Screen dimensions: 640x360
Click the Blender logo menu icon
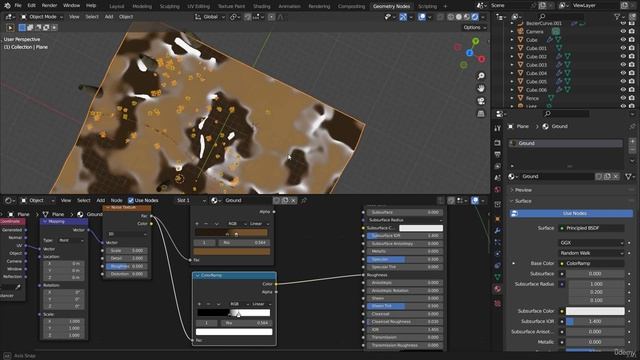(7, 6)
